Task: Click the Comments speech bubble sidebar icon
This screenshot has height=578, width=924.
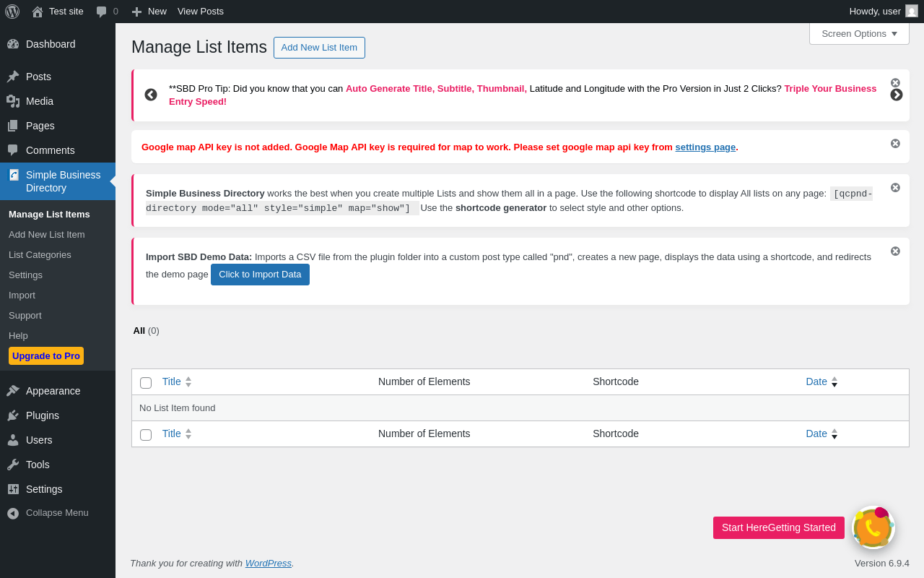Action: (x=13, y=150)
